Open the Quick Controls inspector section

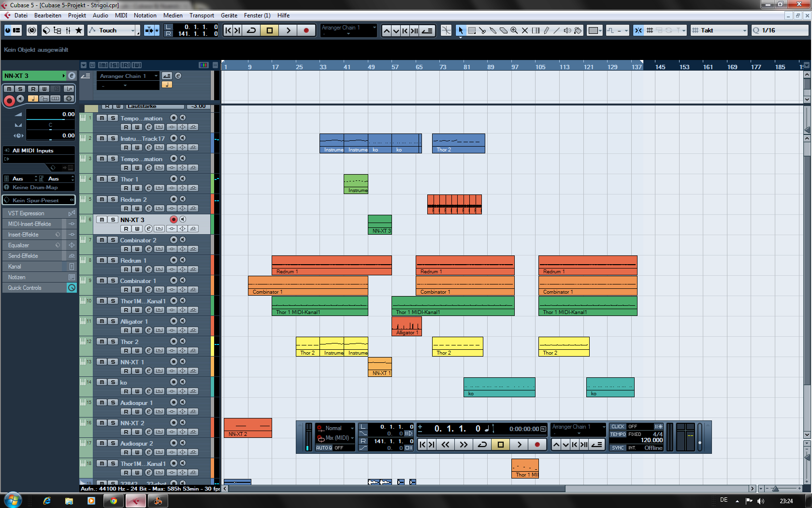pyautogui.click(x=25, y=288)
